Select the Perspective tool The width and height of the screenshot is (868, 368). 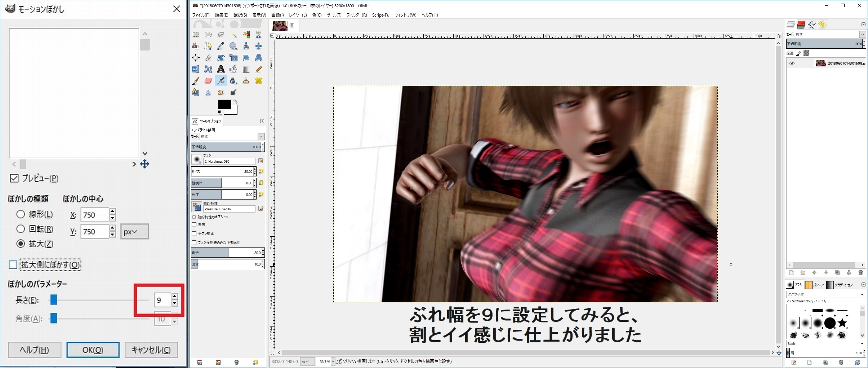pyautogui.click(x=259, y=58)
